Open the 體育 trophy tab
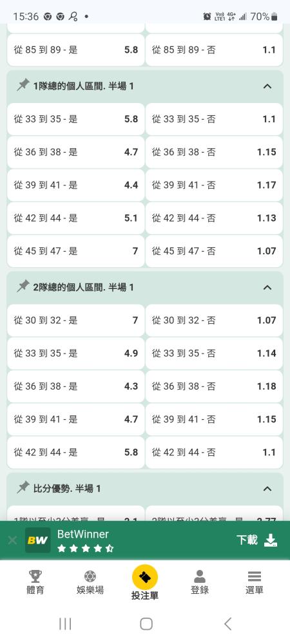The width and height of the screenshot is (290, 644). click(35, 582)
